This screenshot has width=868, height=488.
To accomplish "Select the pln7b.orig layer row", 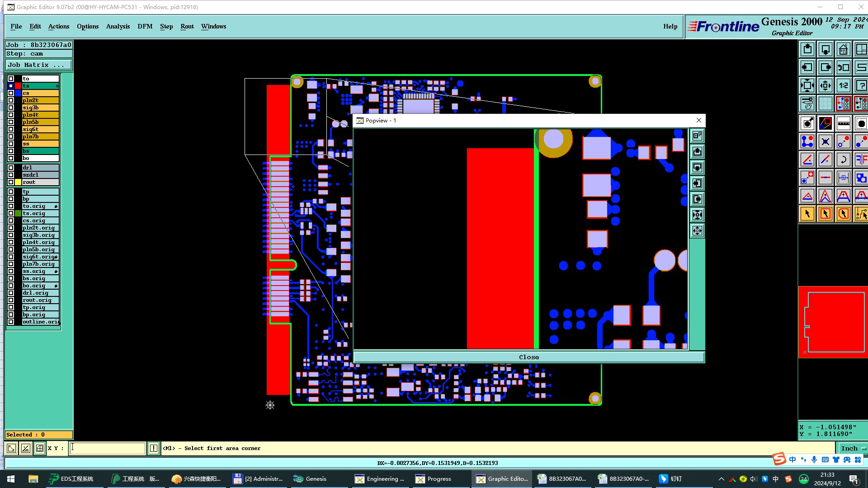I will click(x=40, y=264).
